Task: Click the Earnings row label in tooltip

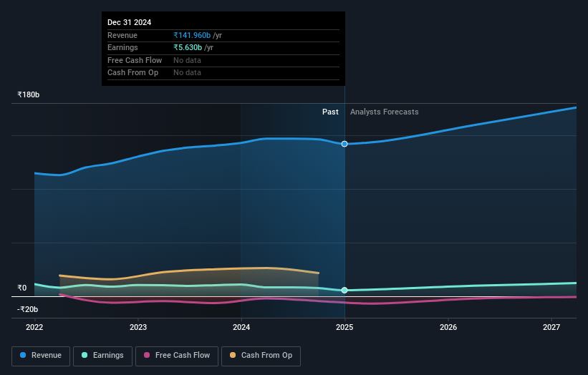Action: pyautogui.click(x=122, y=47)
